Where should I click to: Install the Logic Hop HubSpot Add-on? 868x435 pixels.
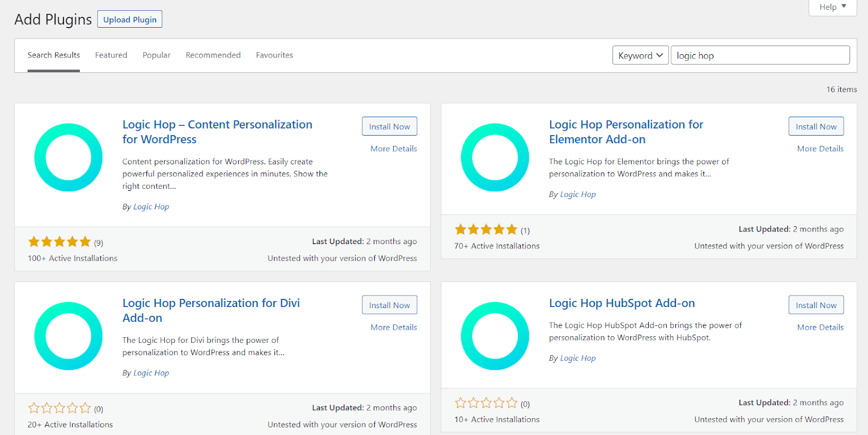tap(816, 305)
